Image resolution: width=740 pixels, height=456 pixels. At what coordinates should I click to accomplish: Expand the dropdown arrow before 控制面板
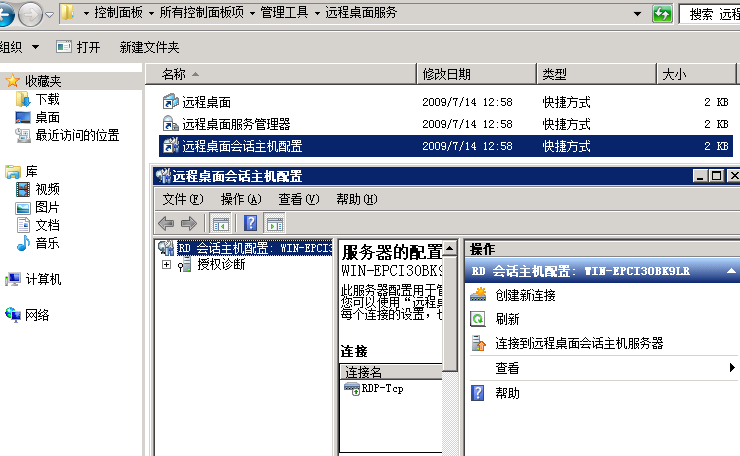pos(86,14)
